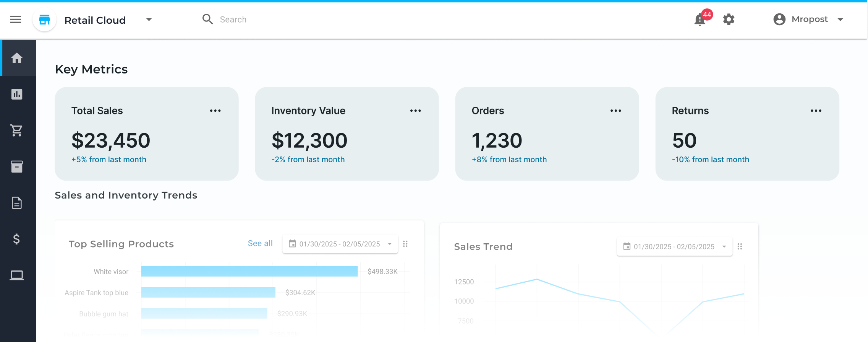Open Returns card three-dot menu
Image resolution: width=868 pixels, height=342 pixels.
point(816,111)
